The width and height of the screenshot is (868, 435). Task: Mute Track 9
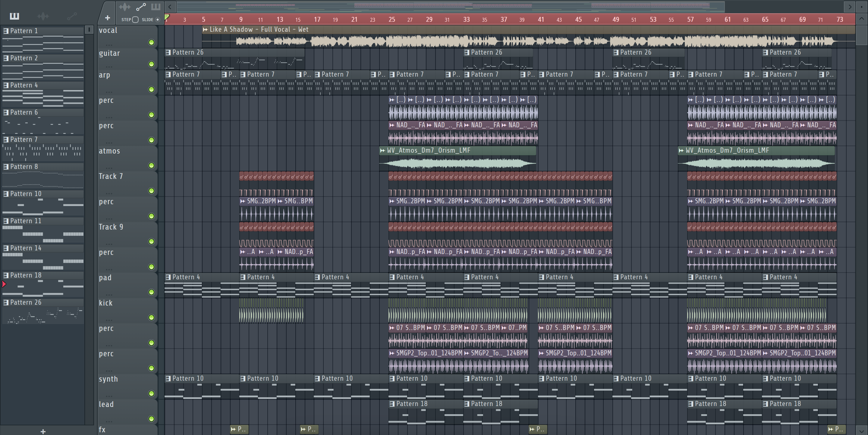point(152,241)
